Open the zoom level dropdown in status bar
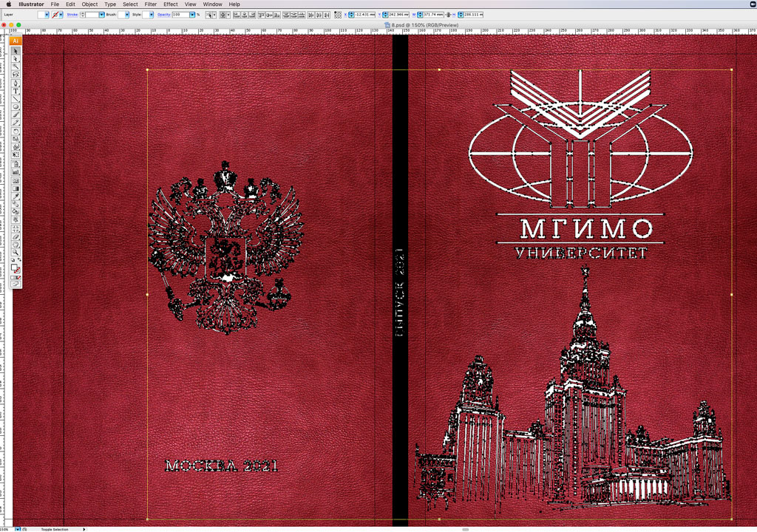Image resolution: width=757 pixels, height=532 pixels. tap(18, 530)
